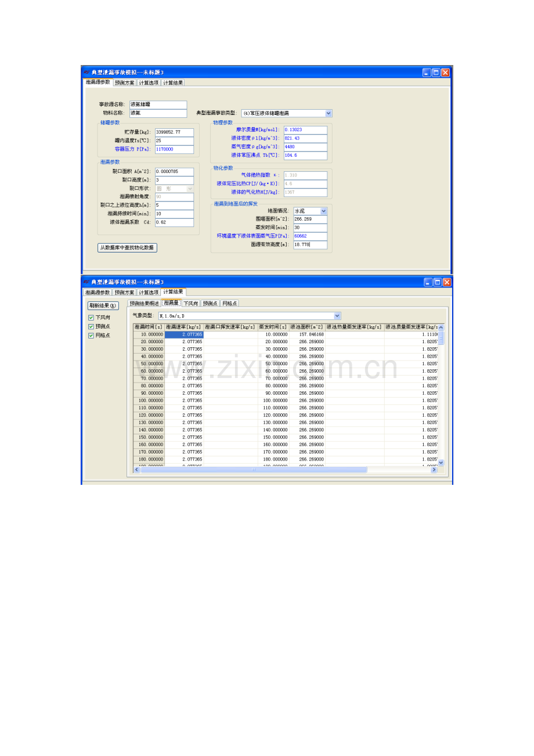Click the app icon in the results window title bar

(86, 282)
